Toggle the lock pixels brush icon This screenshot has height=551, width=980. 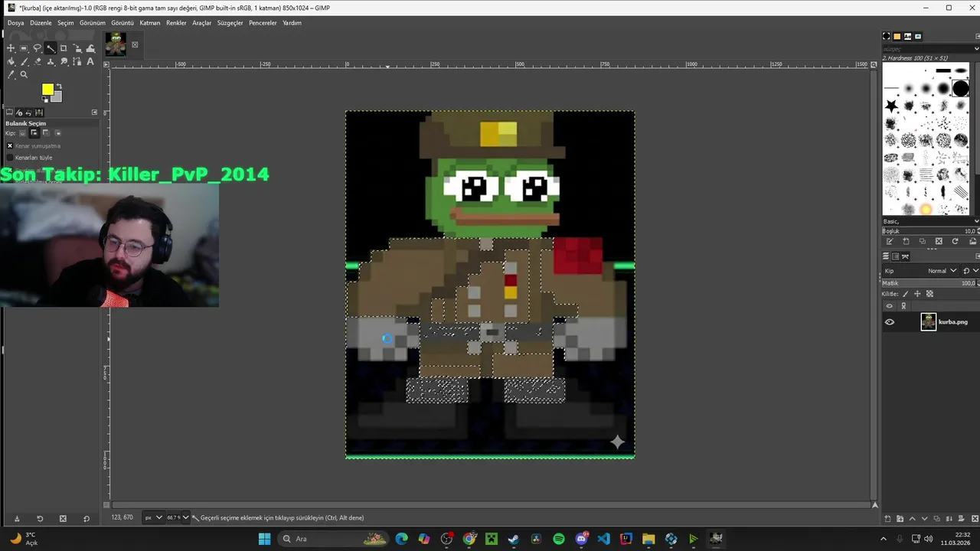(x=906, y=294)
